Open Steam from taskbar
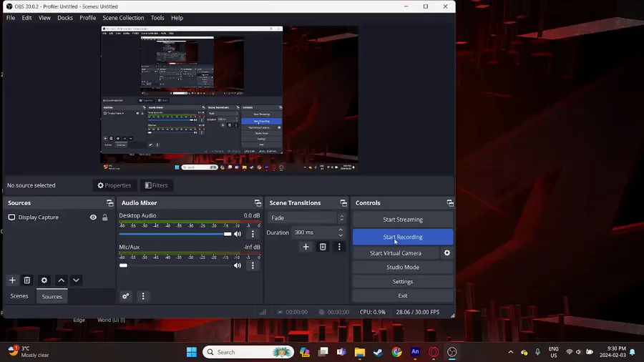 pos(379,352)
